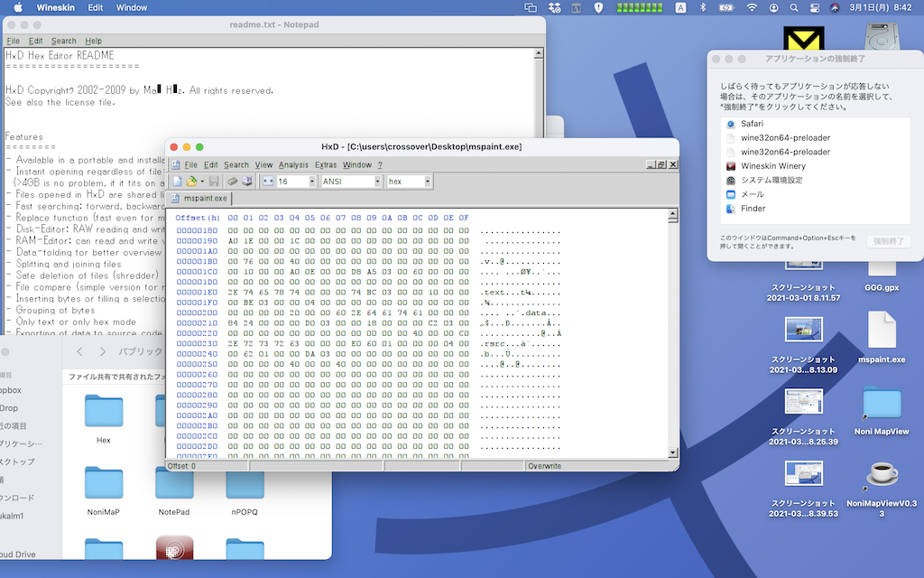Open the ANSI charset dropdown
This screenshot has width=924, height=578.
pyautogui.click(x=377, y=182)
